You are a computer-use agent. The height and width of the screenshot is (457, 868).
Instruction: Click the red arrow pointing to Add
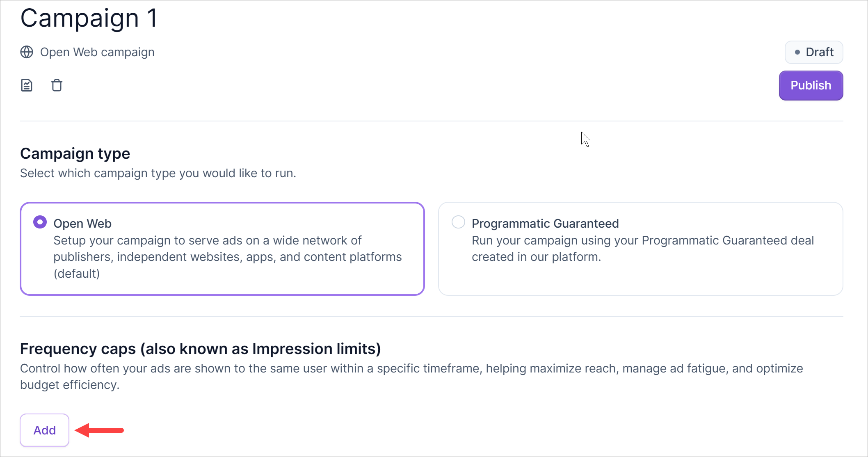point(100,430)
